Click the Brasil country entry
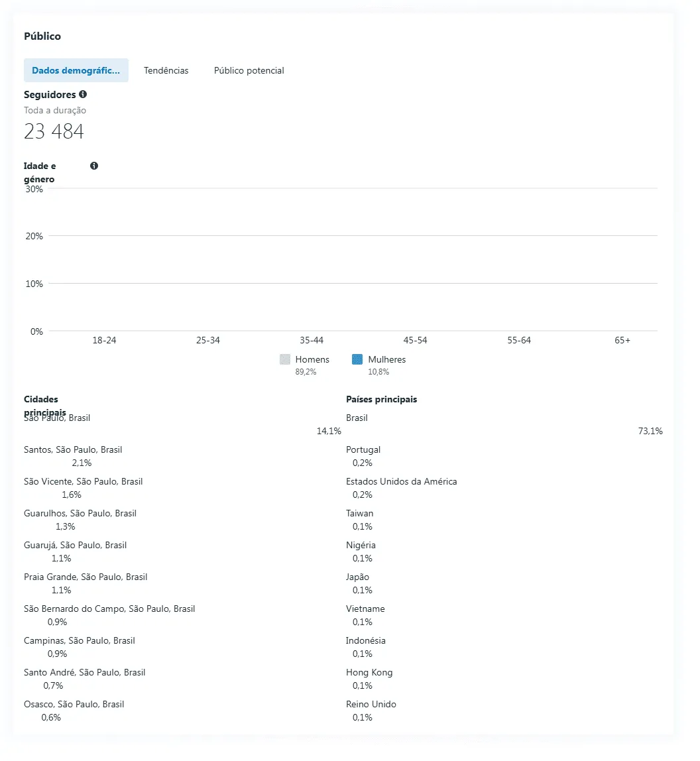Viewport: 700px width, 761px height. [357, 418]
